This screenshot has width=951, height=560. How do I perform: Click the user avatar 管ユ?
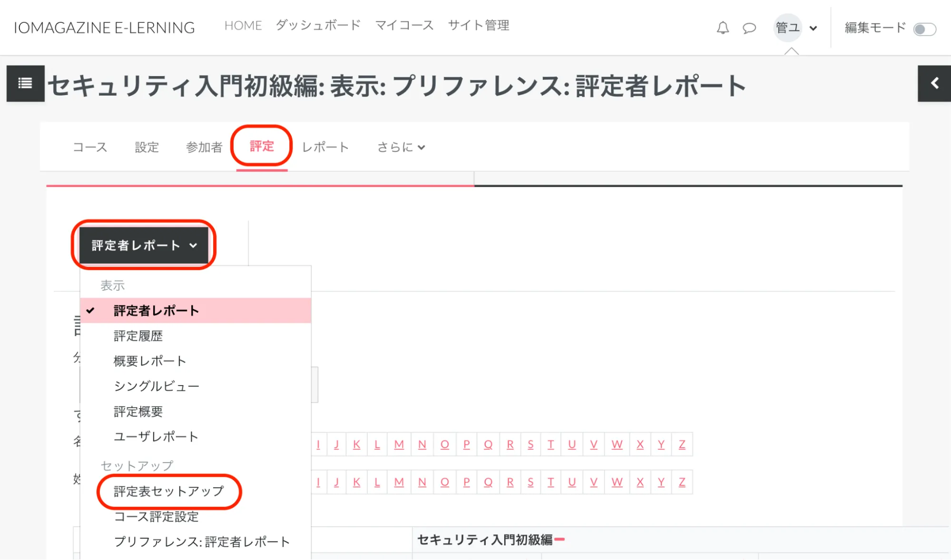coord(787,28)
